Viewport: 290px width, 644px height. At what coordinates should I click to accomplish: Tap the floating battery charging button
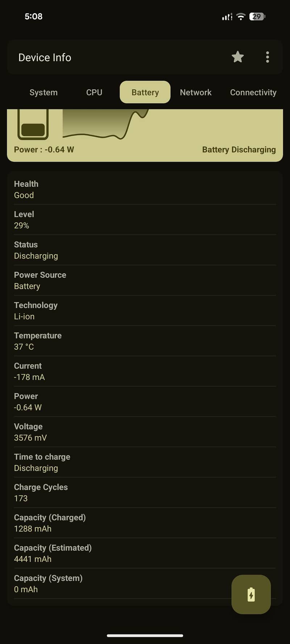251,594
